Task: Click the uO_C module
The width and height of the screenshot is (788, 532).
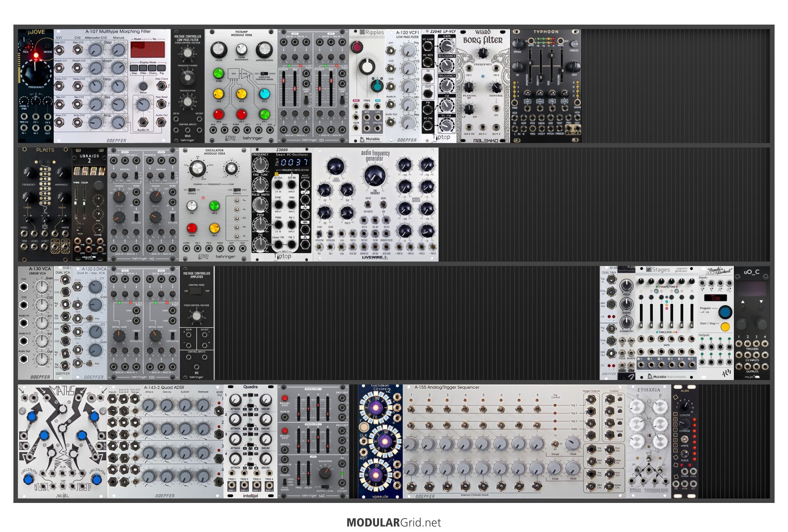Action: (752, 323)
